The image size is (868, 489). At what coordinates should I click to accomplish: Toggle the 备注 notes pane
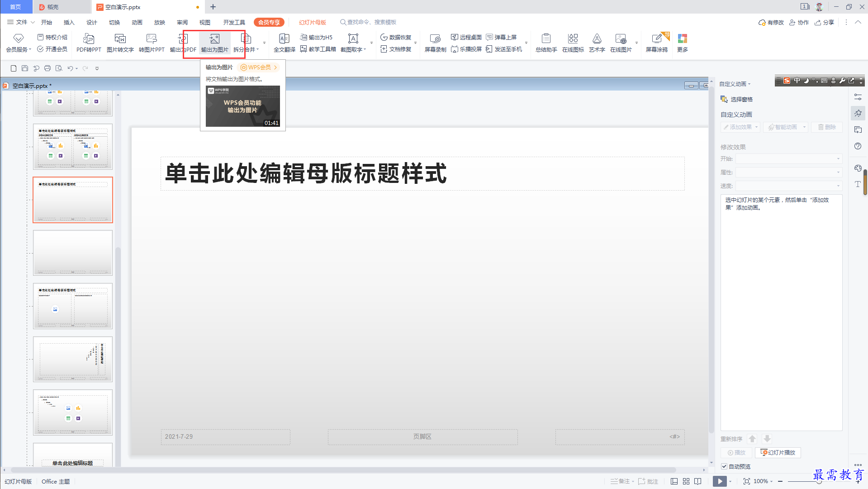[x=620, y=481]
